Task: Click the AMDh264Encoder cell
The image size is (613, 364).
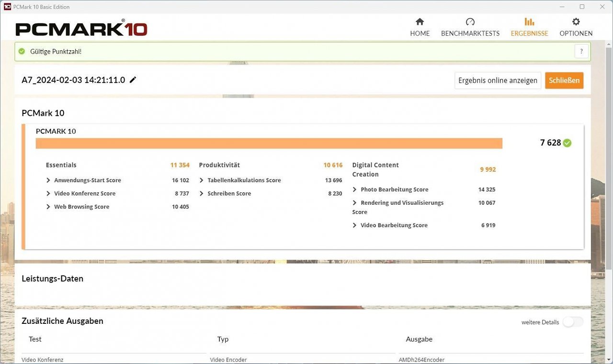Action: [421, 360]
